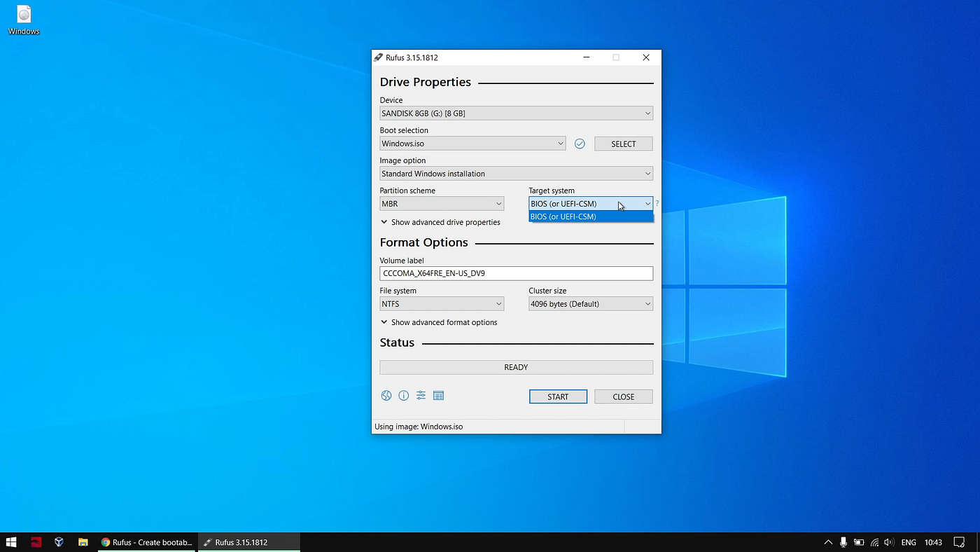Show the Rufus about dialog via info icon
This screenshot has width=980, height=552.
(403, 395)
